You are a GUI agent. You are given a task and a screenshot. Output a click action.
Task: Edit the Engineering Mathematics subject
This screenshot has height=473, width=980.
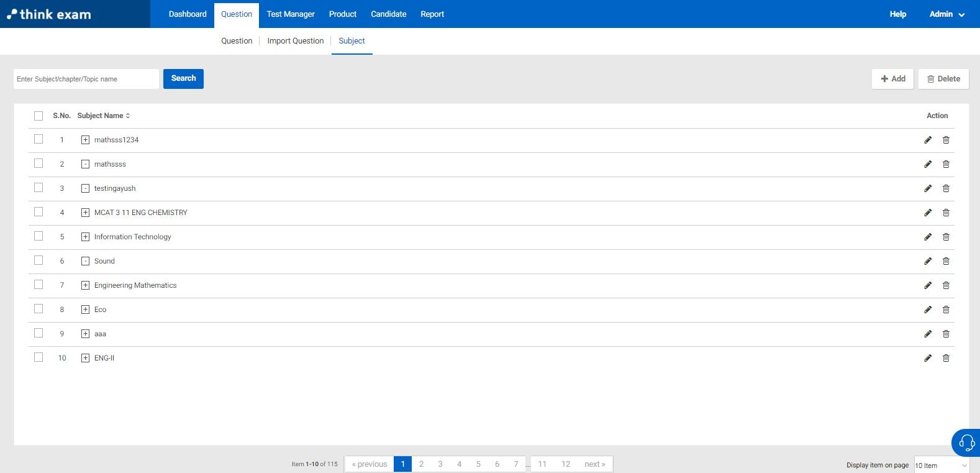[x=928, y=285]
